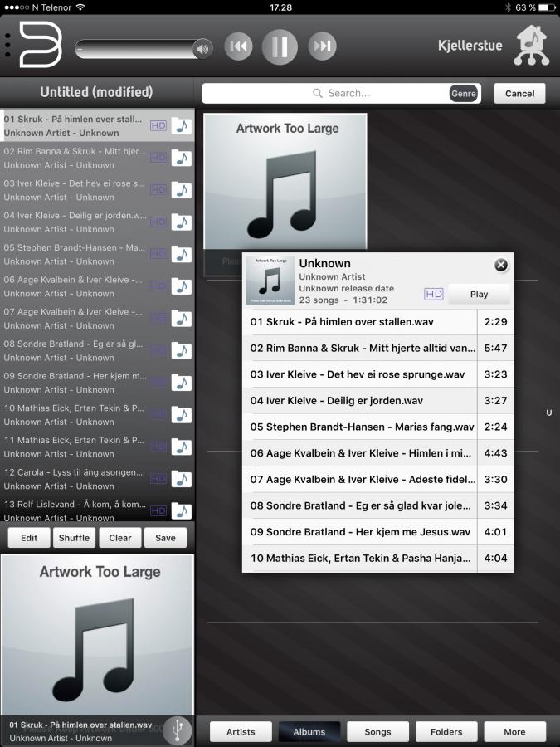Cancel the search

[x=519, y=93]
